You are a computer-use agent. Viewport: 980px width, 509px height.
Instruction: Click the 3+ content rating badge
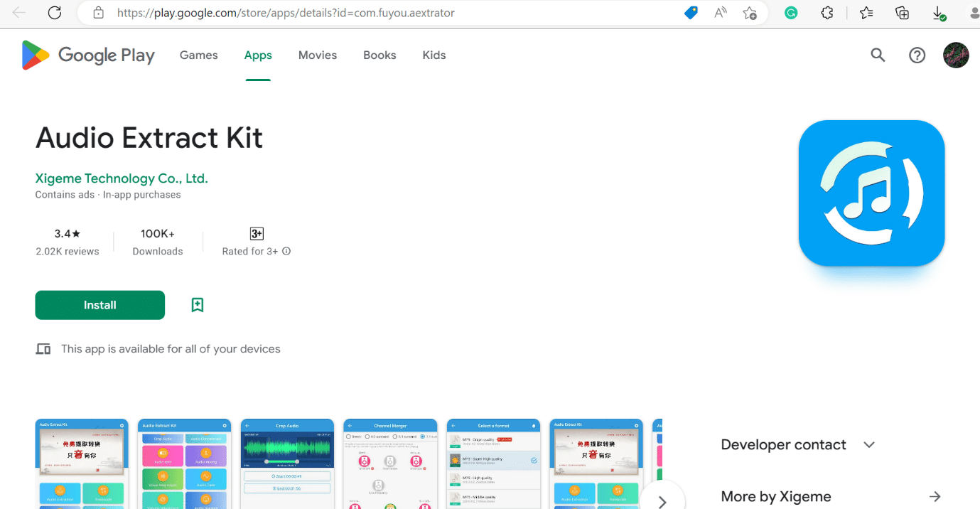[x=257, y=233]
